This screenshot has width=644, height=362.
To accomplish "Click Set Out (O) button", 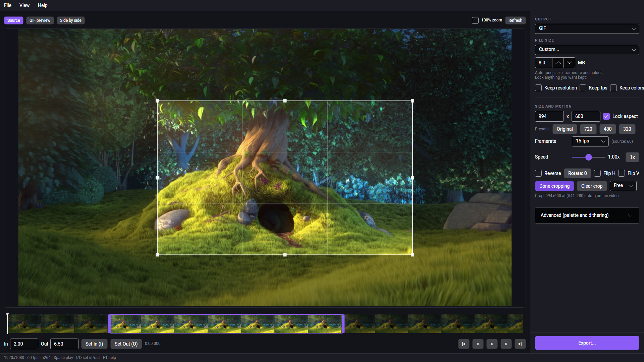I will [126, 344].
